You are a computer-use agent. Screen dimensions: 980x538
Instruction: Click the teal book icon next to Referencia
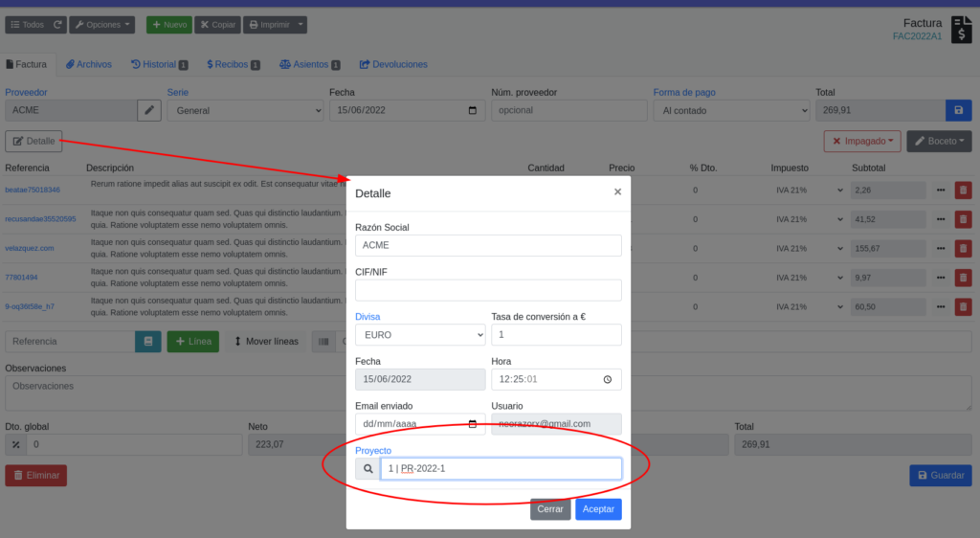tap(147, 342)
